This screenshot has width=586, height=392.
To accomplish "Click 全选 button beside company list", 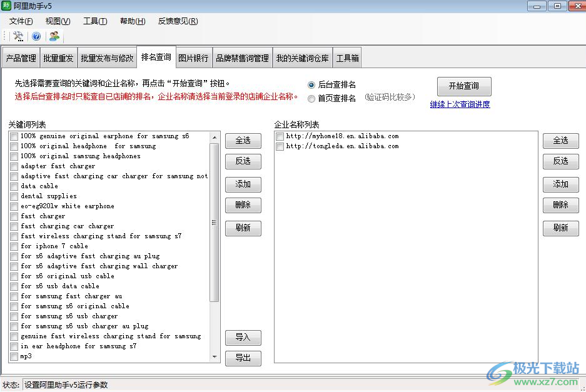I will pos(560,141).
